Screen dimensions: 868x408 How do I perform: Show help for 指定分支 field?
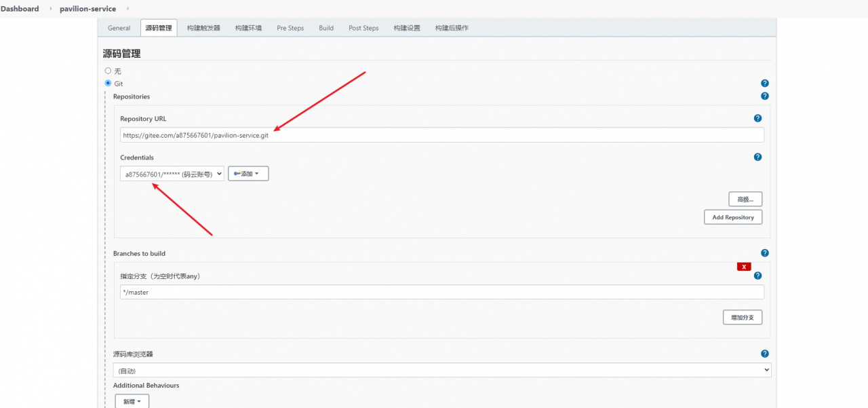click(x=757, y=276)
